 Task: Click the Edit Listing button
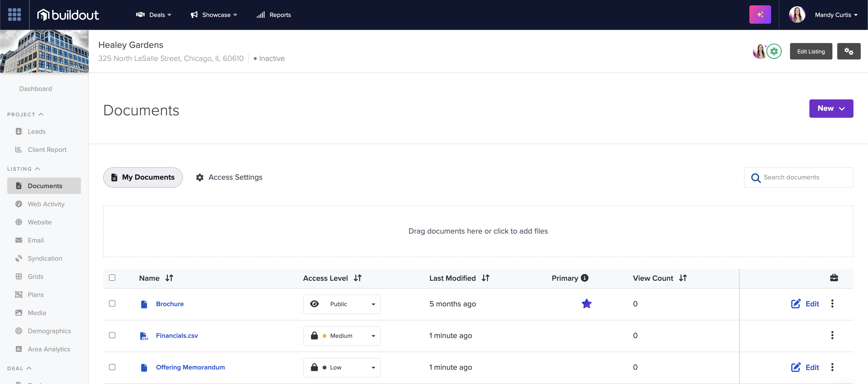click(x=811, y=51)
